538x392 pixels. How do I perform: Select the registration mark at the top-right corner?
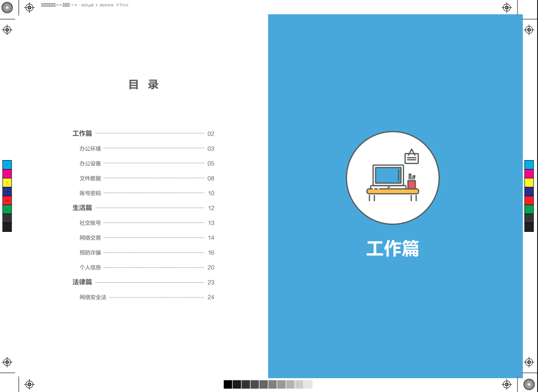[506, 8]
